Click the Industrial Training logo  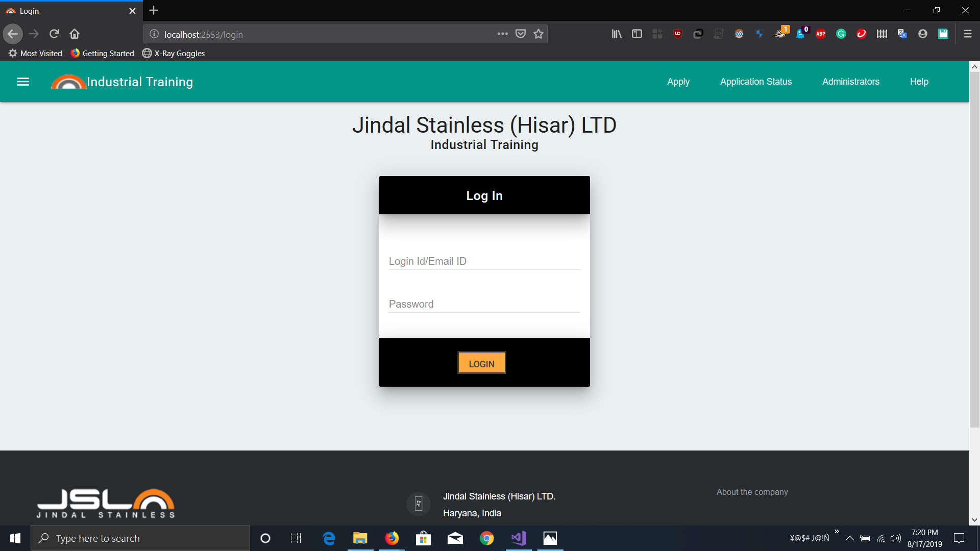click(68, 82)
